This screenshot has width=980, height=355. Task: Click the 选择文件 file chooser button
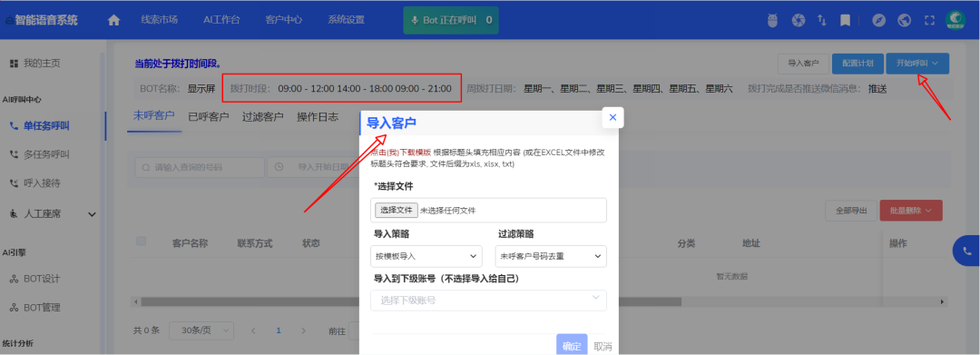(397, 210)
